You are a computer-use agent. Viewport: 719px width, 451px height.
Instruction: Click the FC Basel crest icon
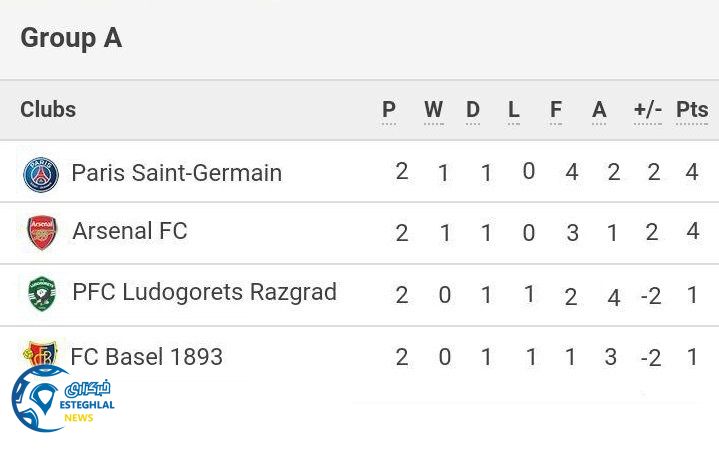(41, 352)
